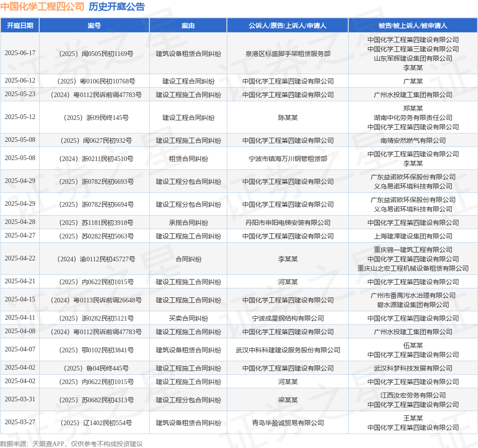478x448 pixels.
Task: Click case number (2025)苏0682民初4313号
Action: click(x=96, y=400)
